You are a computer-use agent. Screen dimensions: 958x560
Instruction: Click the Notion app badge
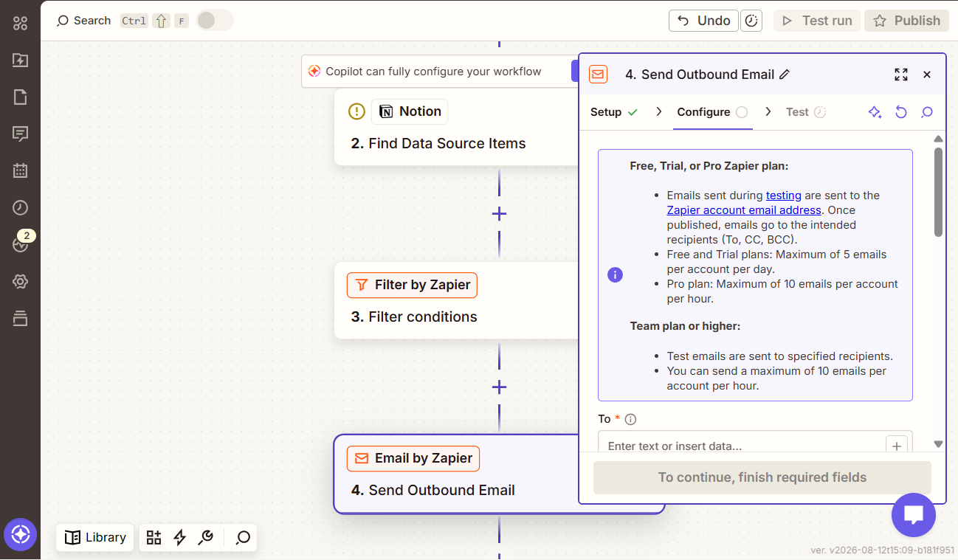[x=410, y=111]
